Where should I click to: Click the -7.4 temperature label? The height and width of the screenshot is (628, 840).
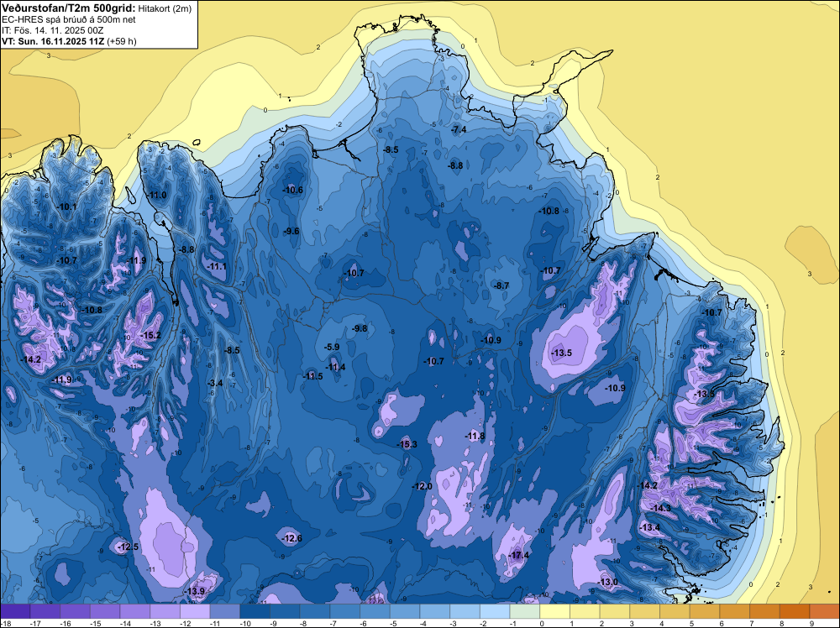[459, 129]
